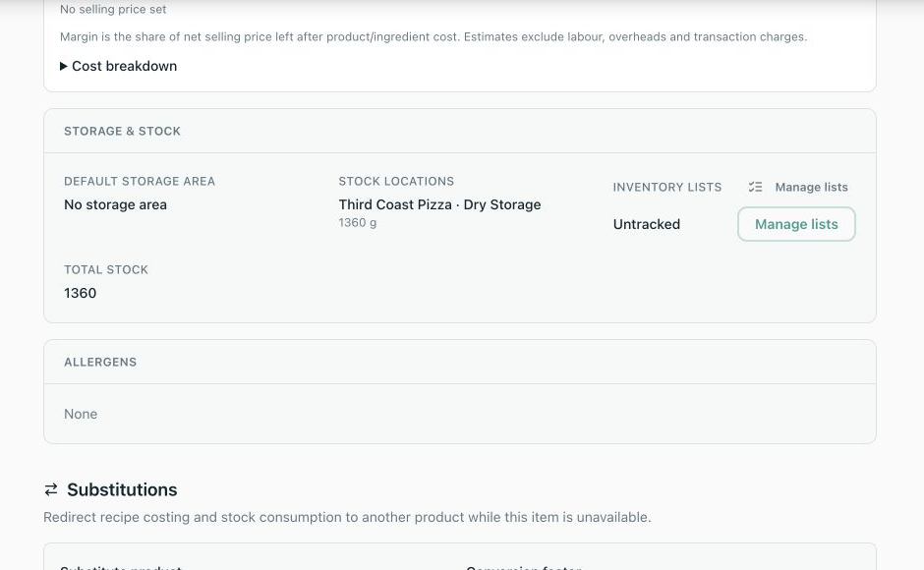This screenshot has height=570, width=924.
Task: Click the STORAGE & STOCK section header
Action: click(x=122, y=131)
